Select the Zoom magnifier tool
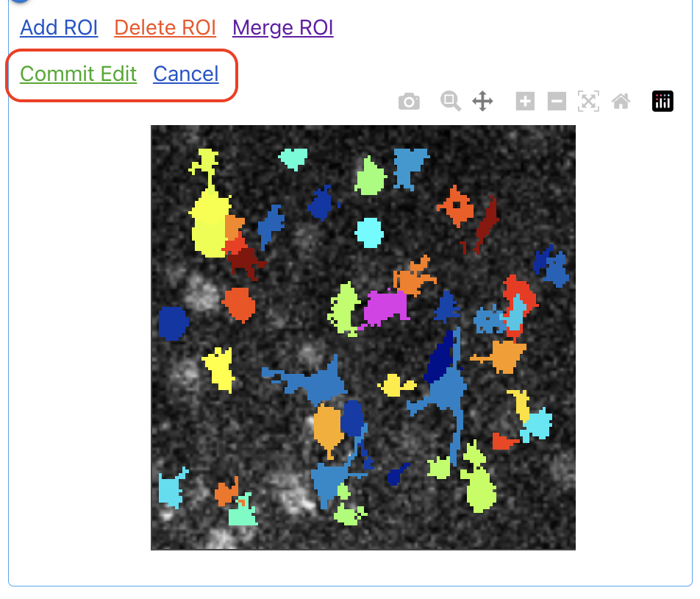Viewport: 700px width, 599px height. 451,102
